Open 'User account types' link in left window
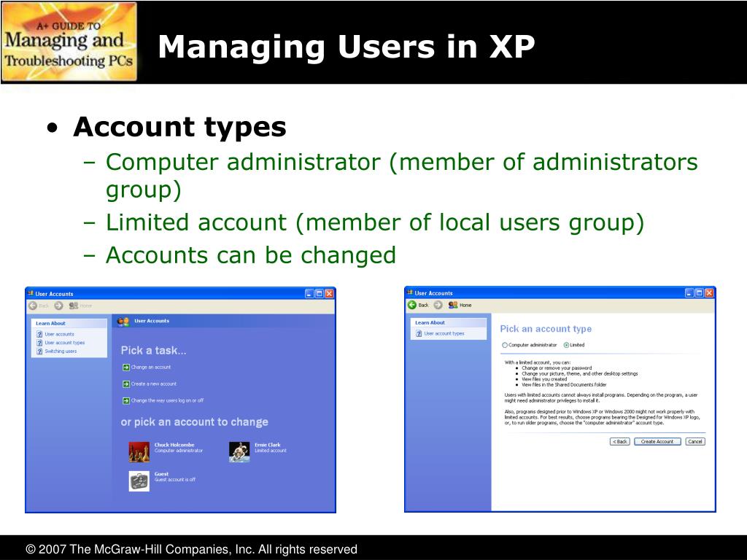The height and width of the screenshot is (560, 747). click(x=64, y=343)
